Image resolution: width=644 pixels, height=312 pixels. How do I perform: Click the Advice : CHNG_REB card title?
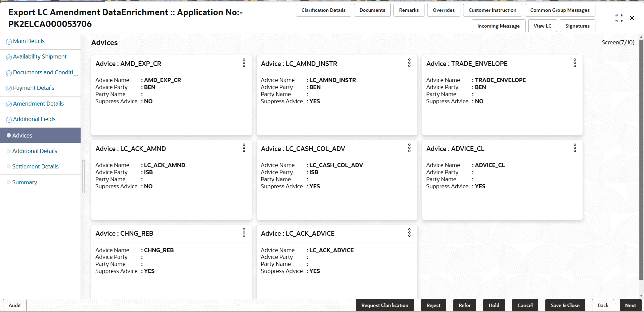(124, 233)
